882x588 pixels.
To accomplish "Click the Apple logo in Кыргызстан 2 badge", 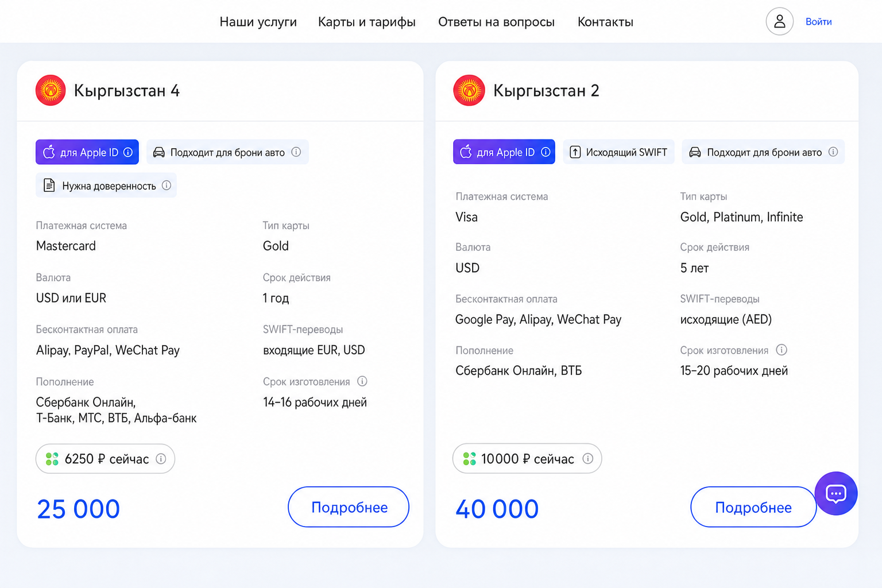I will pos(466,152).
